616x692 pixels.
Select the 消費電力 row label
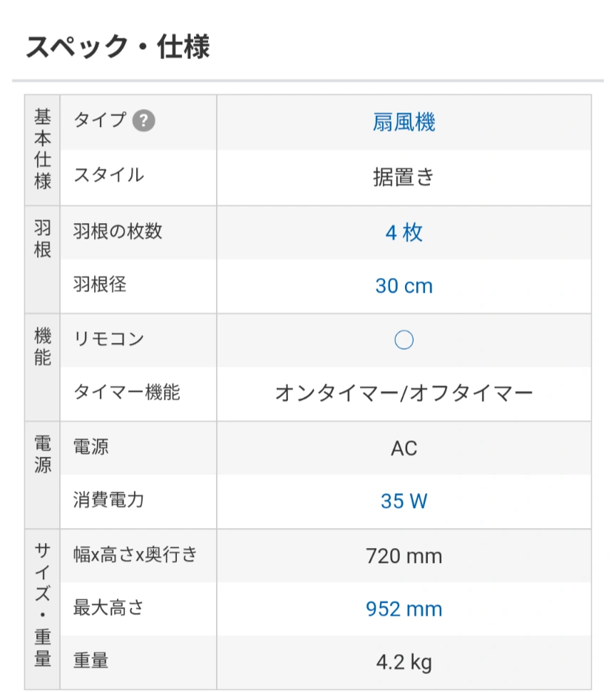click(x=108, y=500)
